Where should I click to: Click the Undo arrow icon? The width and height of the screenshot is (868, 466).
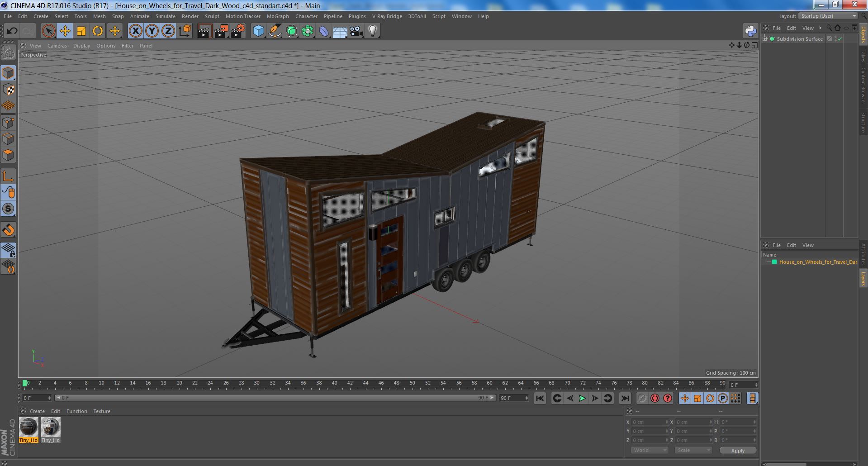click(12, 31)
